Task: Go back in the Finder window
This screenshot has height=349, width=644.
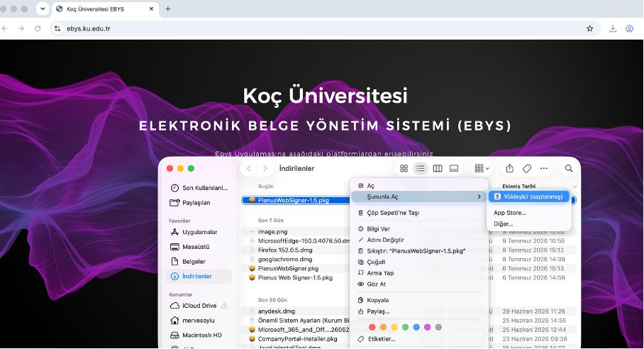Action: 249,168
